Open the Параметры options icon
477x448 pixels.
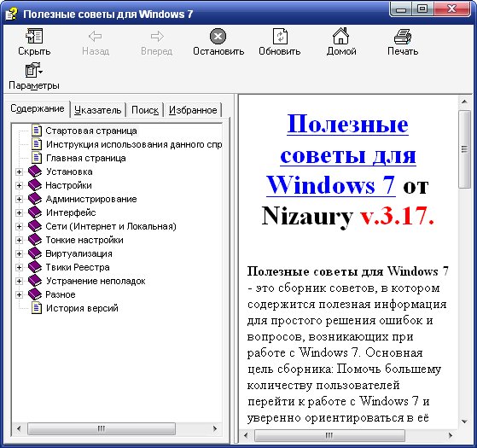[x=33, y=70]
